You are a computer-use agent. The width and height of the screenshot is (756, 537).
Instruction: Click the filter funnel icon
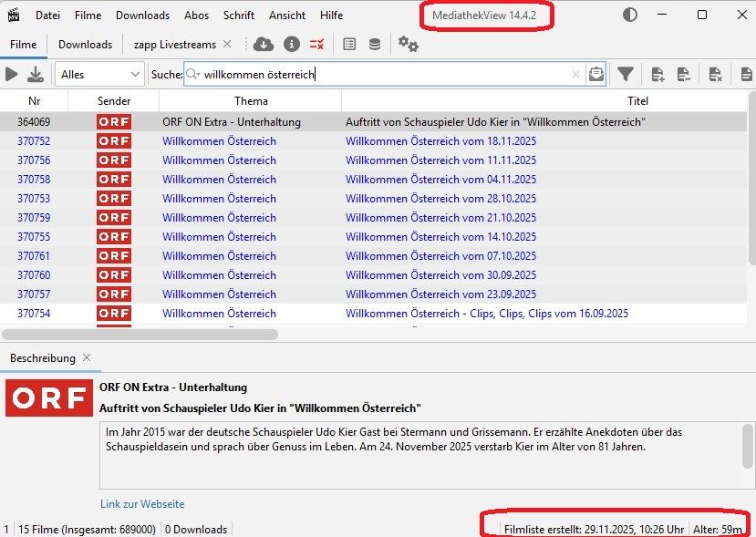click(x=625, y=75)
